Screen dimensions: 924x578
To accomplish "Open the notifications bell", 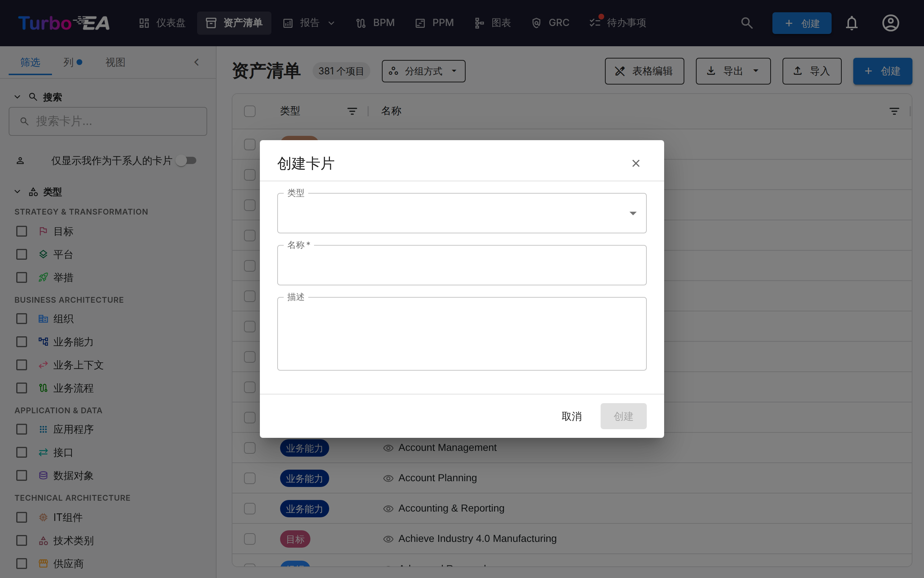I will [x=851, y=23].
